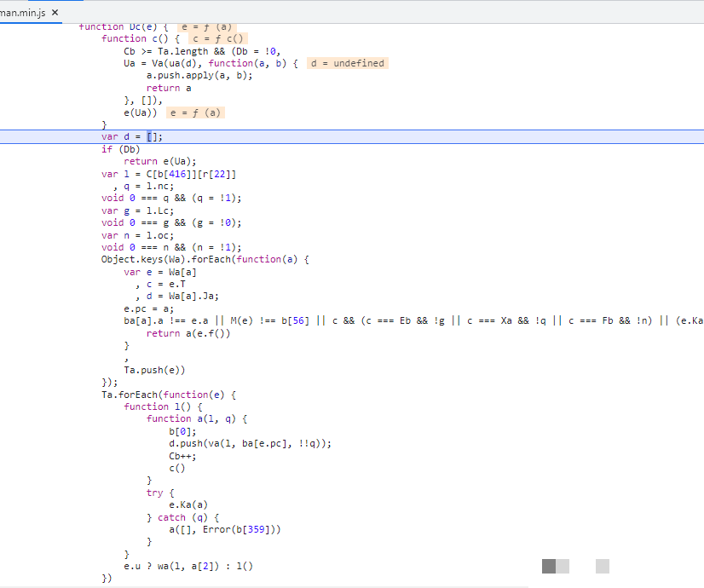The height and width of the screenshot is (588, 704).
Task: Click the 'var n = l.oc;' line
Action: 134,235
